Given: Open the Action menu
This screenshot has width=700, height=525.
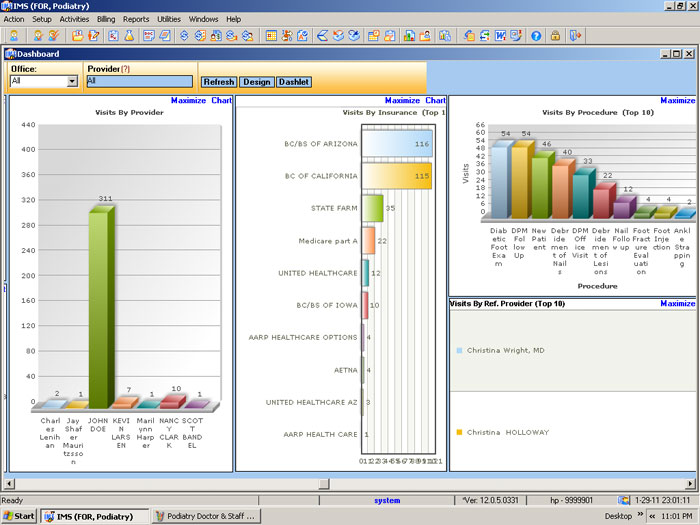Looking at the screenshot, I should 14,19.
